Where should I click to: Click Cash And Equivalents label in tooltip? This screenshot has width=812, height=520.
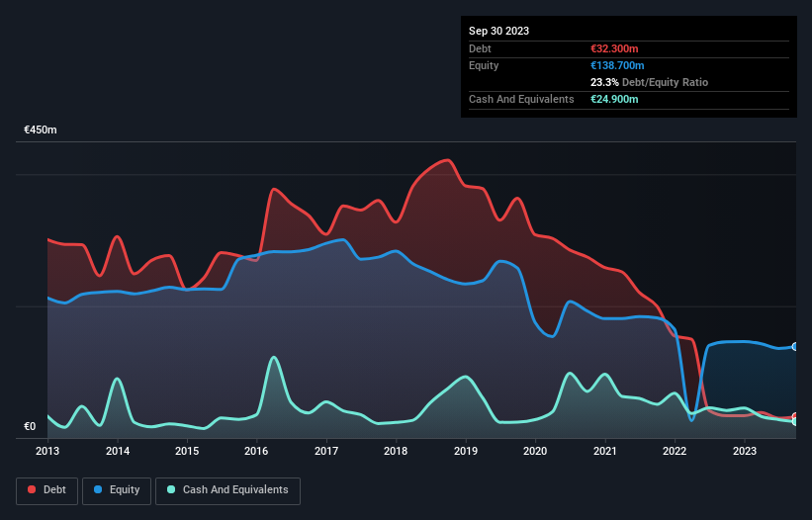(x=521, y=99)
